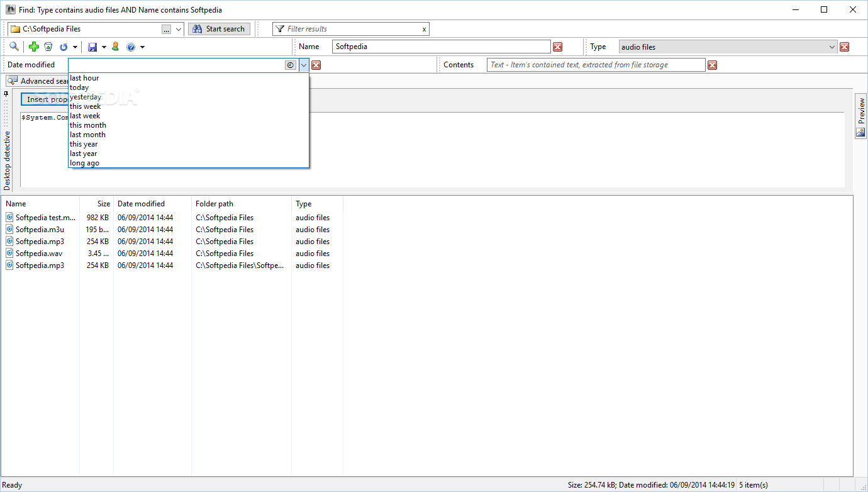The height and width of the screenshot is (492, 868).
Task: Click the pin icon above Desktop detective
Action: 6,94
